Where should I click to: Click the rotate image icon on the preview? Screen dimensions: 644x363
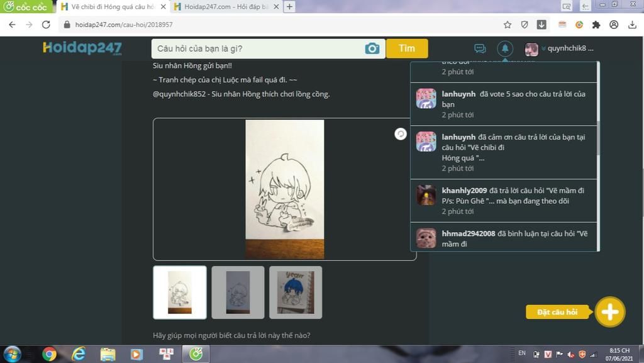pyautogui.click(x=401, y=134)
